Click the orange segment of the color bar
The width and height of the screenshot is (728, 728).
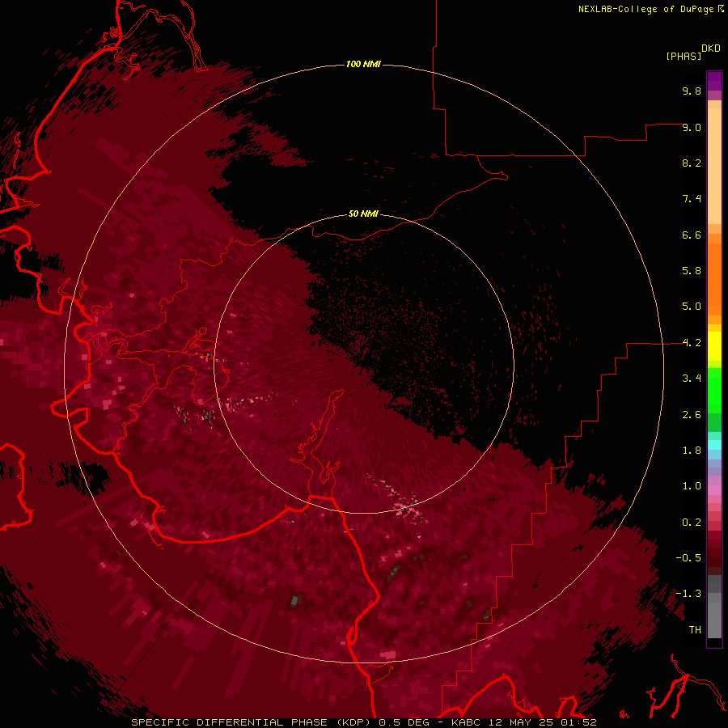tap(714, 278)
